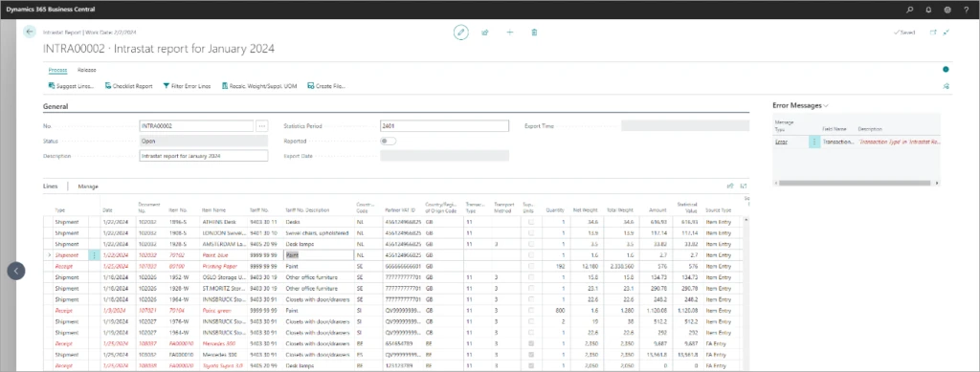Open row menu for Paint, blue line
This screenshot has width=980, height=372.
coord(95,255)
